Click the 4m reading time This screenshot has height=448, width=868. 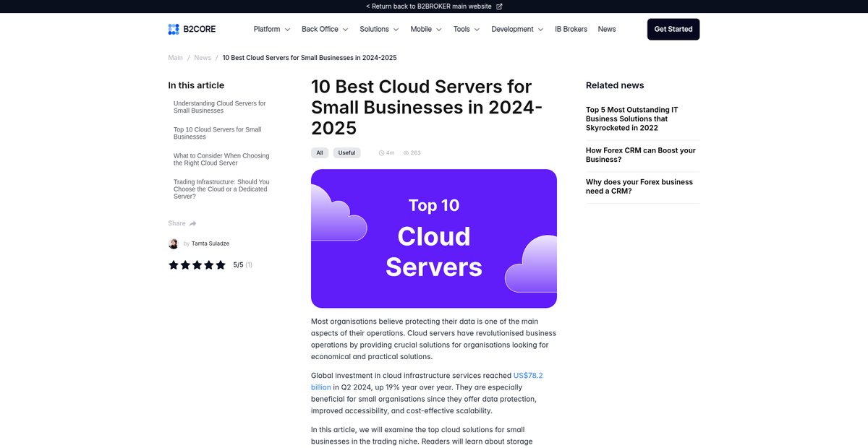click(x=390, y=153)
